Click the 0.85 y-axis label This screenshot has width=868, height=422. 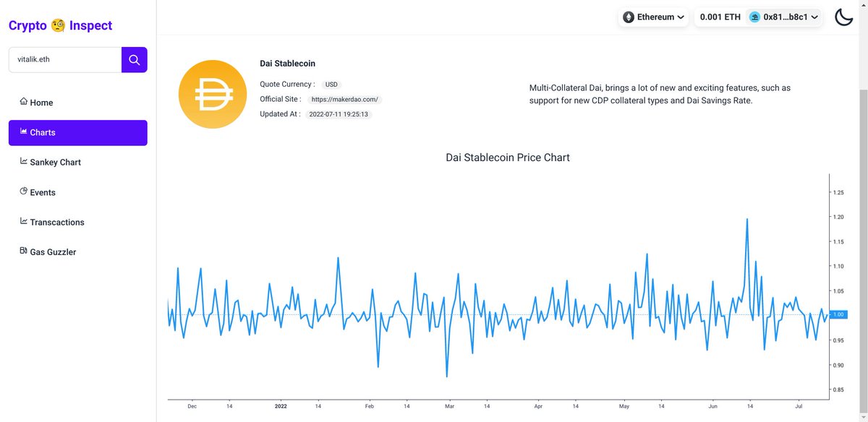[x=838, y=390]
